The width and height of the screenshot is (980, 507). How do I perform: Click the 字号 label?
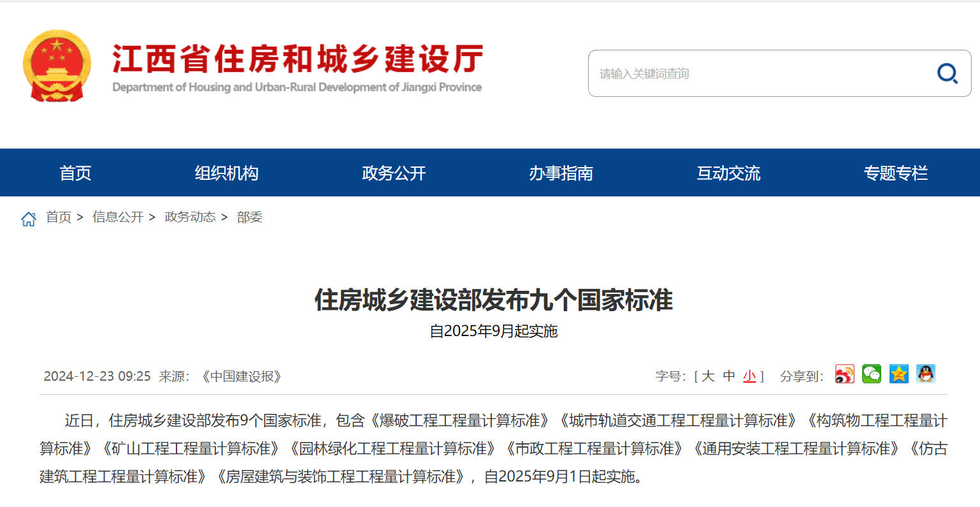coord(670,376)
